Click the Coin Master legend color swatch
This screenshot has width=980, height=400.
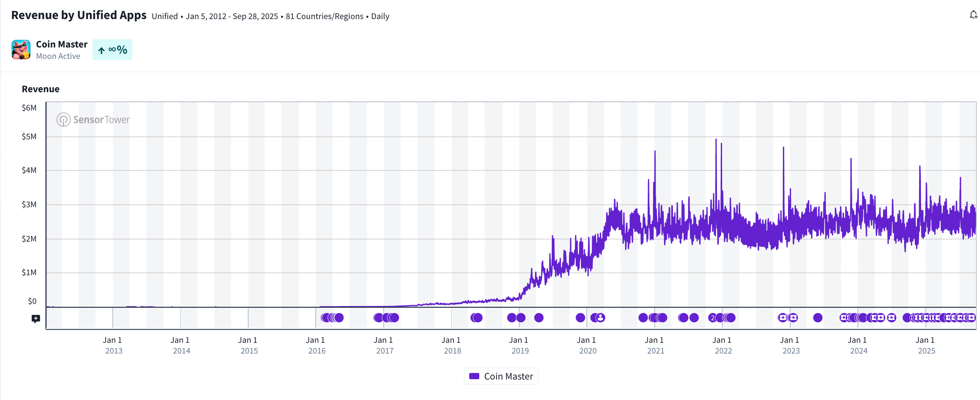(x=474, y=376)
